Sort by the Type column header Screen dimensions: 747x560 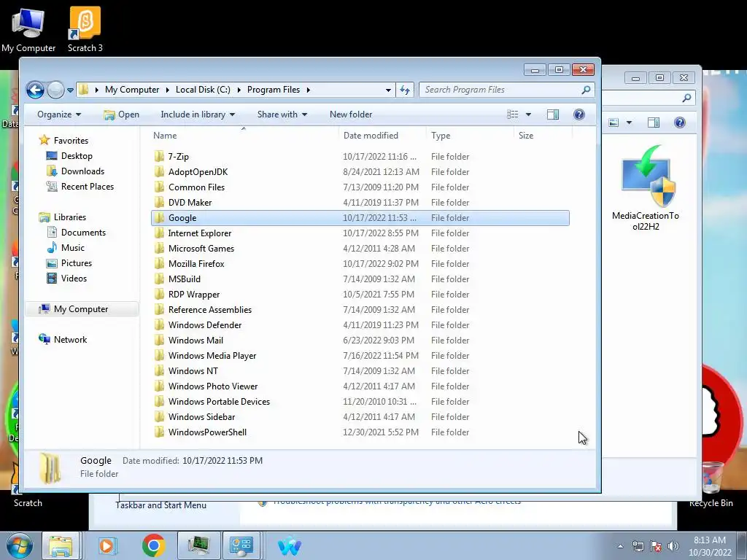(x=441, y=135)
